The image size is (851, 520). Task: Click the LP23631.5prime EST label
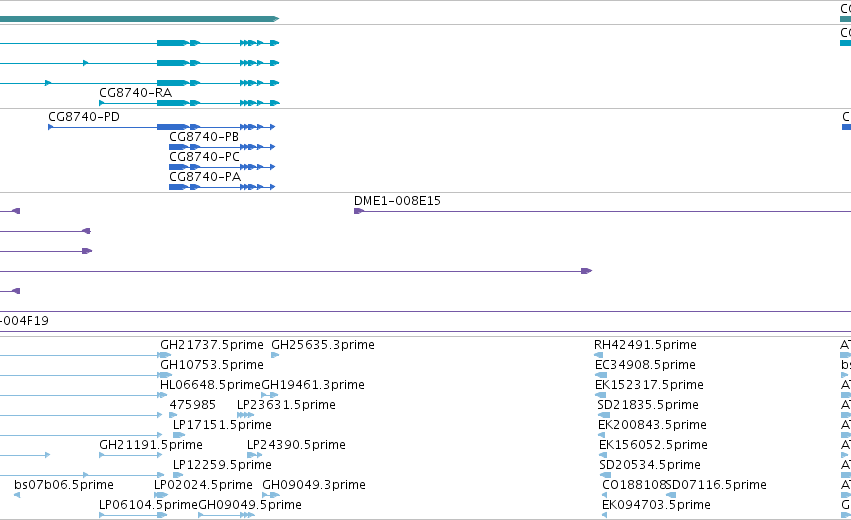pos(287,405)
